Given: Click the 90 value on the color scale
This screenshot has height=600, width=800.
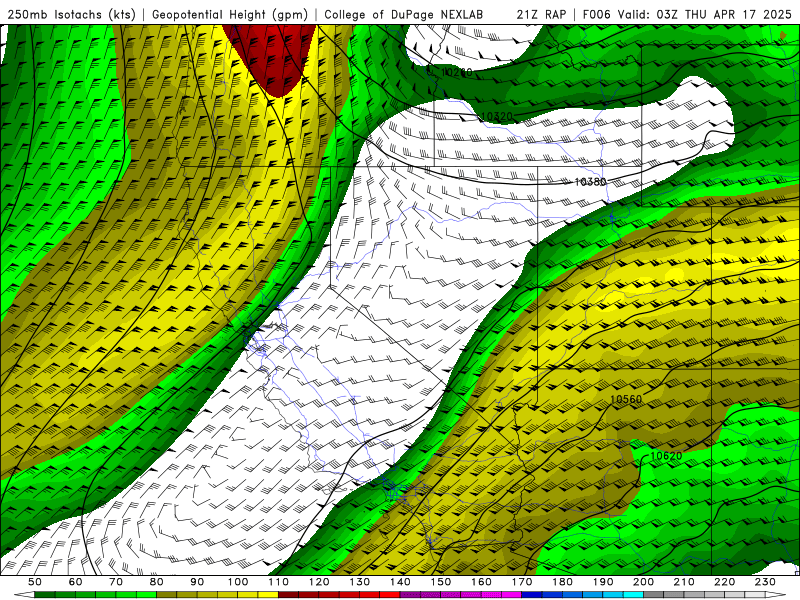Looking at the screenshot, I should (197, 582).
